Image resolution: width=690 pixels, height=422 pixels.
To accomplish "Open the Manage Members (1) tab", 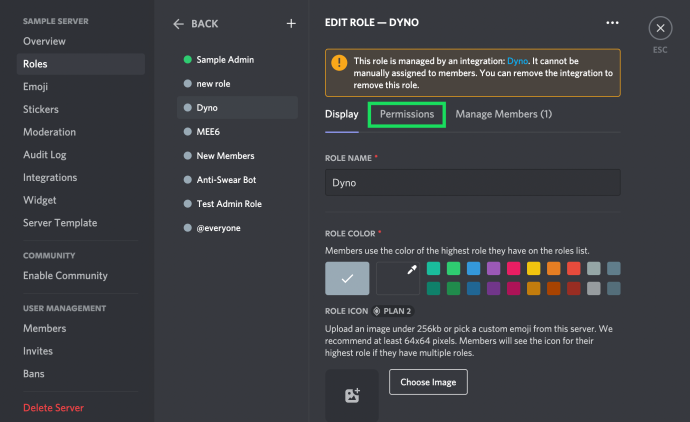I will coord(503,114).
